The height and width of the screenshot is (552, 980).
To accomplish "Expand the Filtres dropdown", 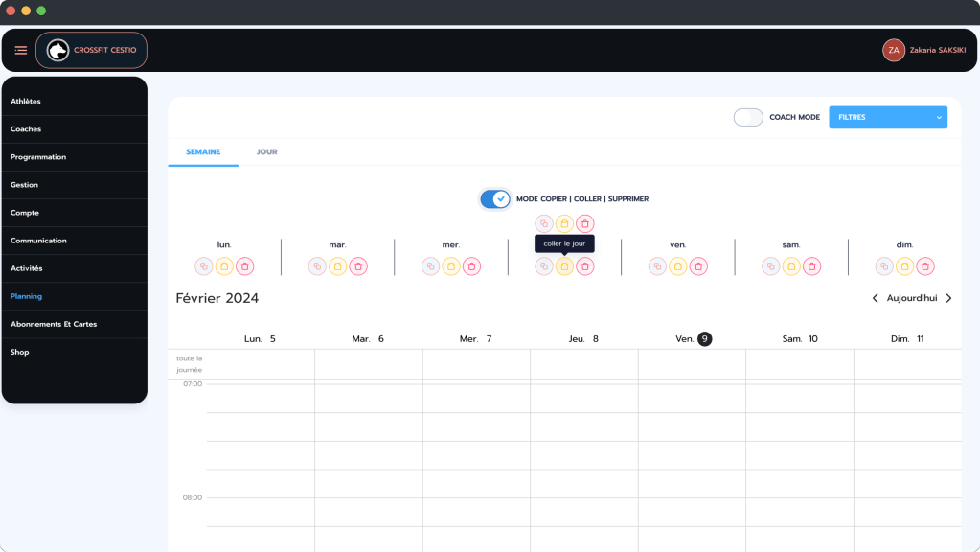I will click(x=887, y=117).
